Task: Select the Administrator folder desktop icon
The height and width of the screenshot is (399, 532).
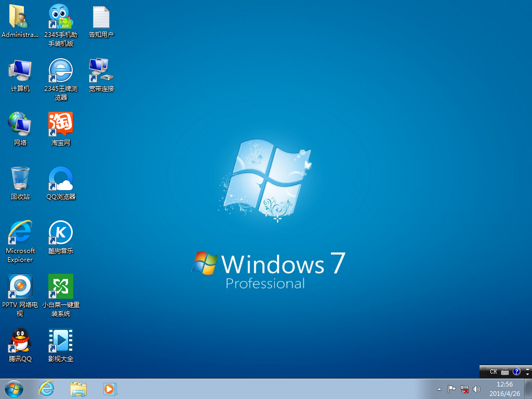Action: click(20, 21)
